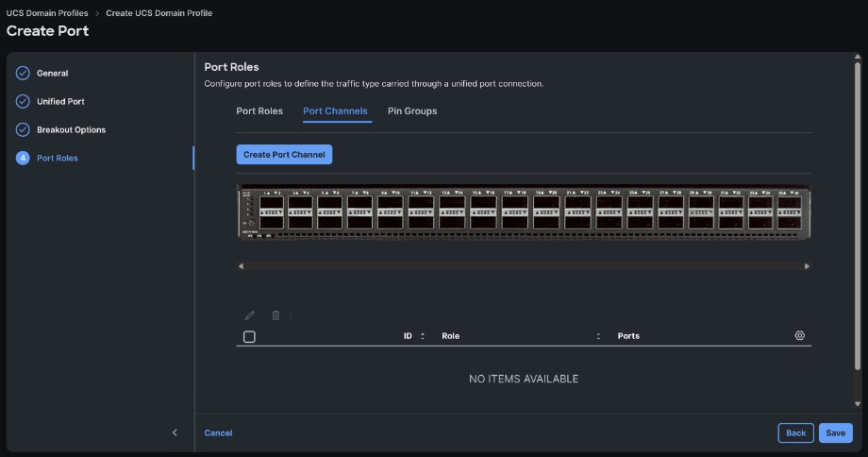868x457 pixels.
Task: Click the horizontal scrollbar track under switch image
Action: pyautogui.click(x=524, y=266)
